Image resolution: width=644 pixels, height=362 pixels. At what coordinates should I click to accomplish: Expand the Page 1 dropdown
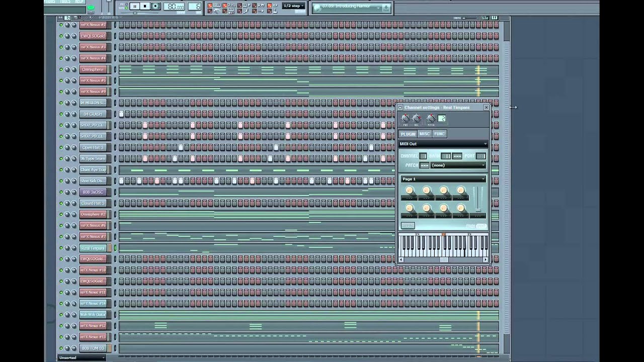pos(443,179)
